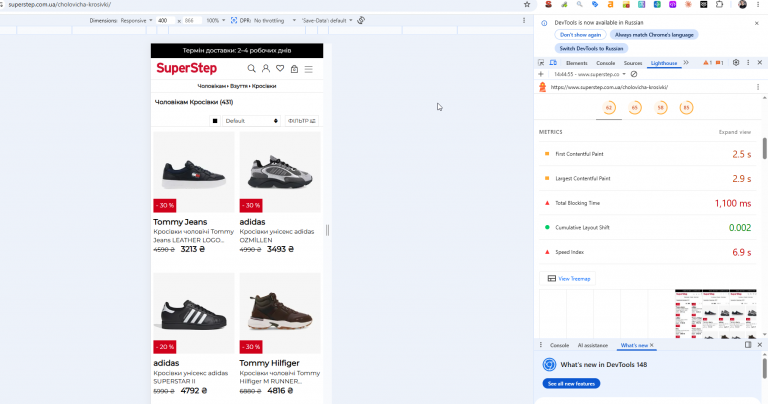Open the Lighthouse report selector dropdown

pos(590,74)
